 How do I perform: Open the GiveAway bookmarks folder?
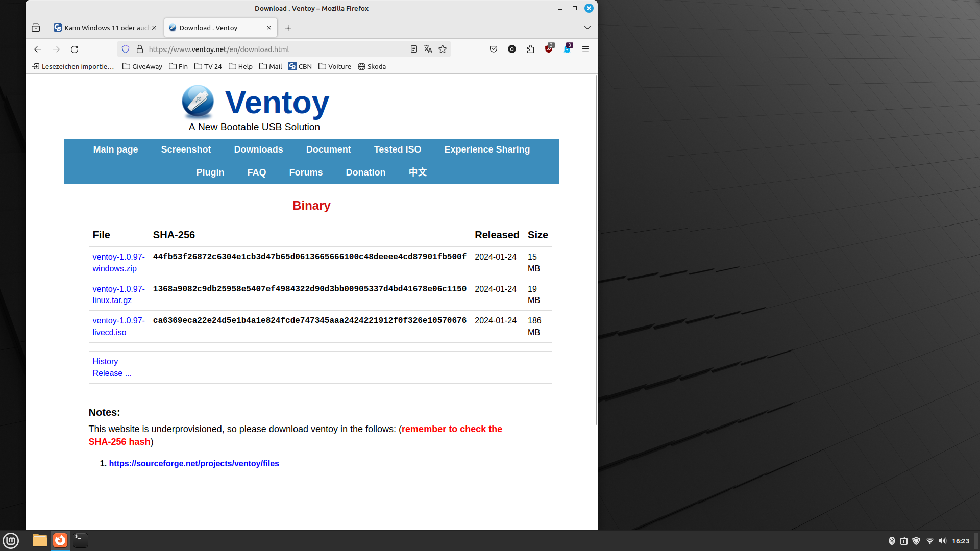(x=142, y=67)
